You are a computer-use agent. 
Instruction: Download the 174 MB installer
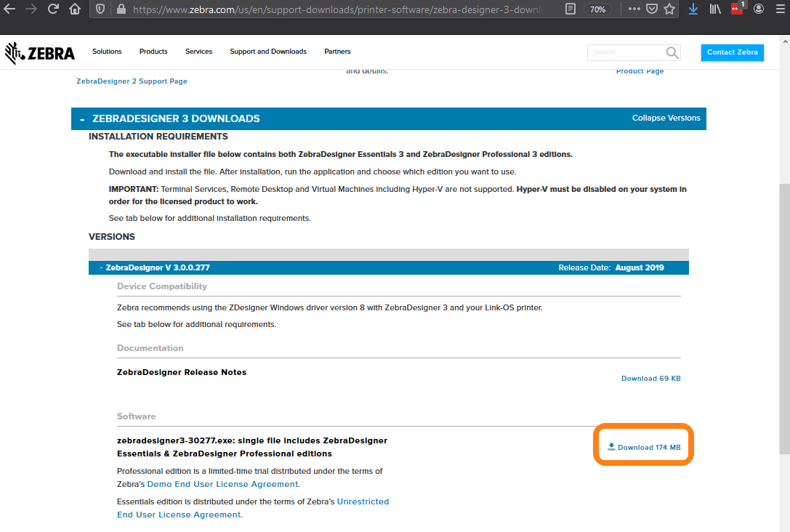click(644, 447)
